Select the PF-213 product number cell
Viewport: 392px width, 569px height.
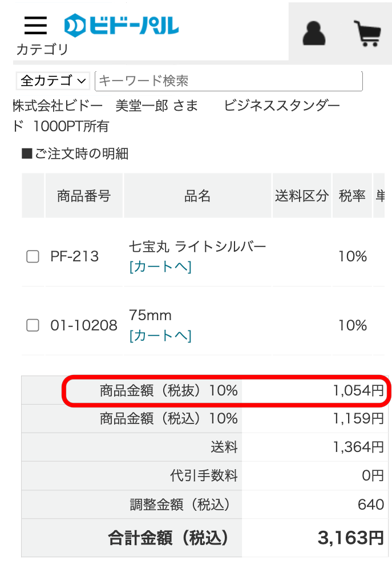[75, 257]
